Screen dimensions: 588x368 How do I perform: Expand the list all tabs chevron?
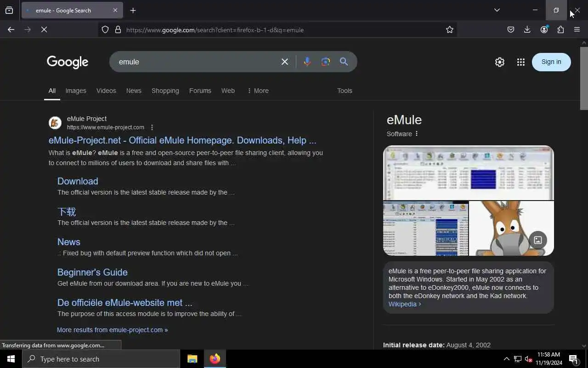[x=497, y=10]
